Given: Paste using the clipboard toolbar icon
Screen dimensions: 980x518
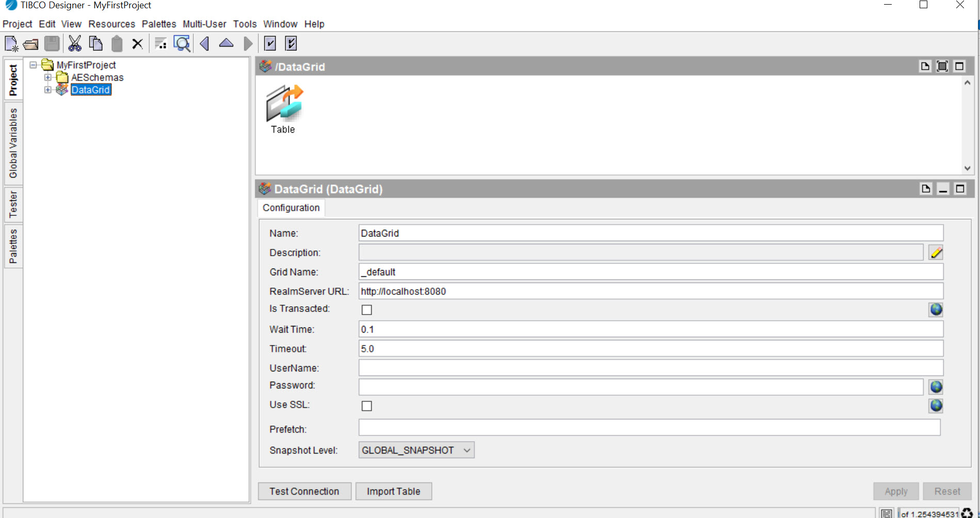Looking at the screenshot, I should 117,44.
